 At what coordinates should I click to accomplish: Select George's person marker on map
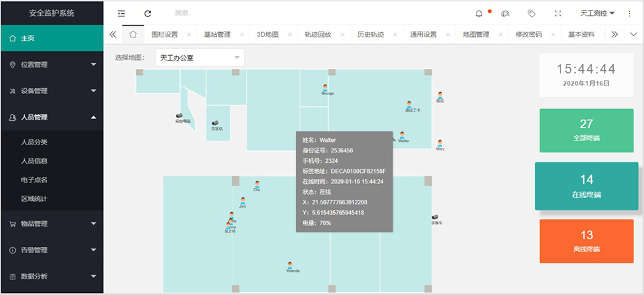click(x=325, y=87)
